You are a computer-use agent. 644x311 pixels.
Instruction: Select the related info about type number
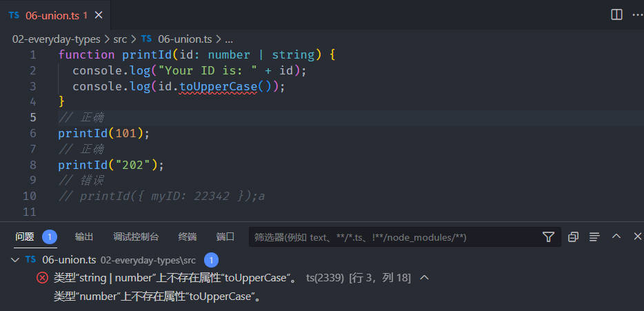coord(158,297)
